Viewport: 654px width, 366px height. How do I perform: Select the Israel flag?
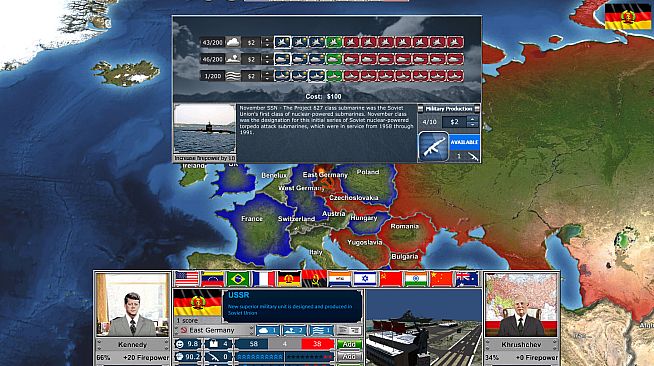pyautogui.click(x=365, y=279)
